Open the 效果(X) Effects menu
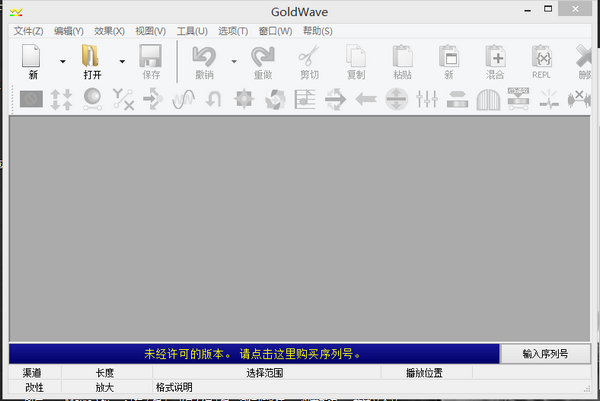 pyautogui.click(x=109, y=31)
